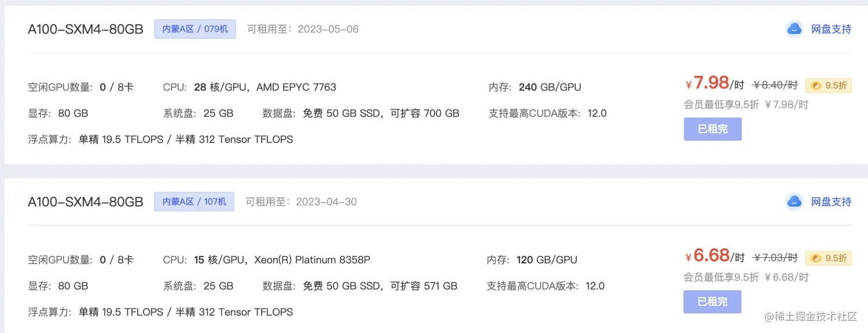Open A100-SXM4-80GB title of 107机 listing
The height and width of the screenshot is (333, 868).
click(86, 202)
